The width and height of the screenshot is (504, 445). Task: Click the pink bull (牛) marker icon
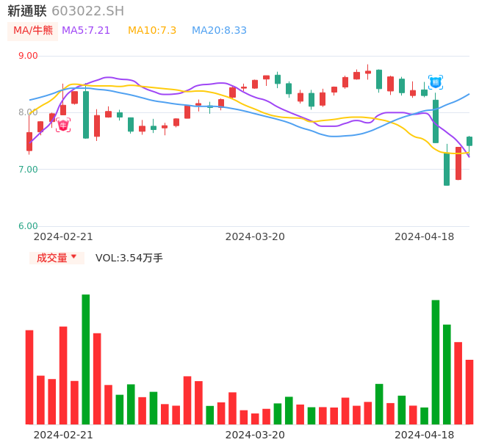63,126
